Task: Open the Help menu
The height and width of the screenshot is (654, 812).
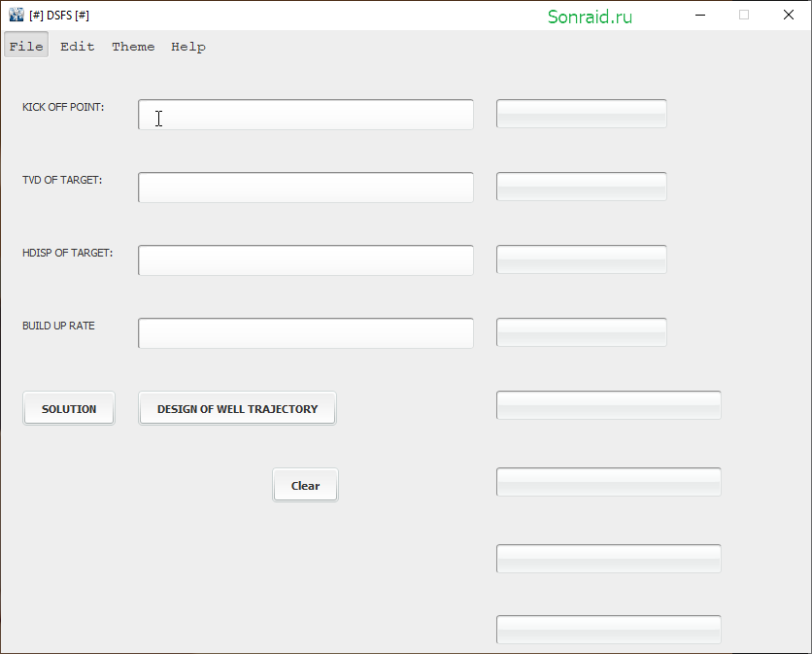Action: click(x=188, y=46)
